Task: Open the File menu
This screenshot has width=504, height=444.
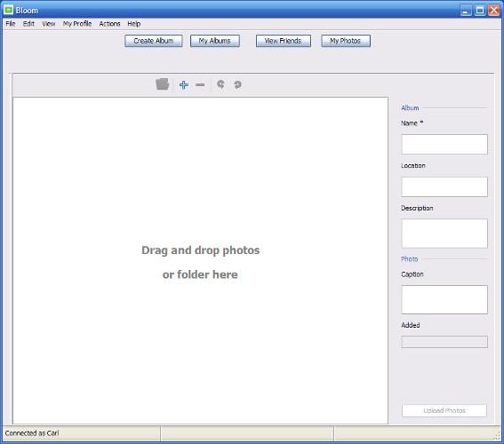Action: 11,24
